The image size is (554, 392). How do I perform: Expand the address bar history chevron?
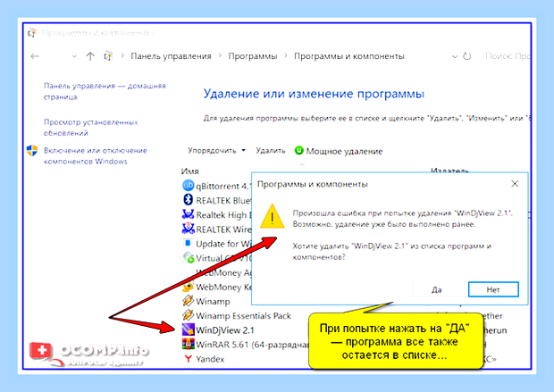455,56
